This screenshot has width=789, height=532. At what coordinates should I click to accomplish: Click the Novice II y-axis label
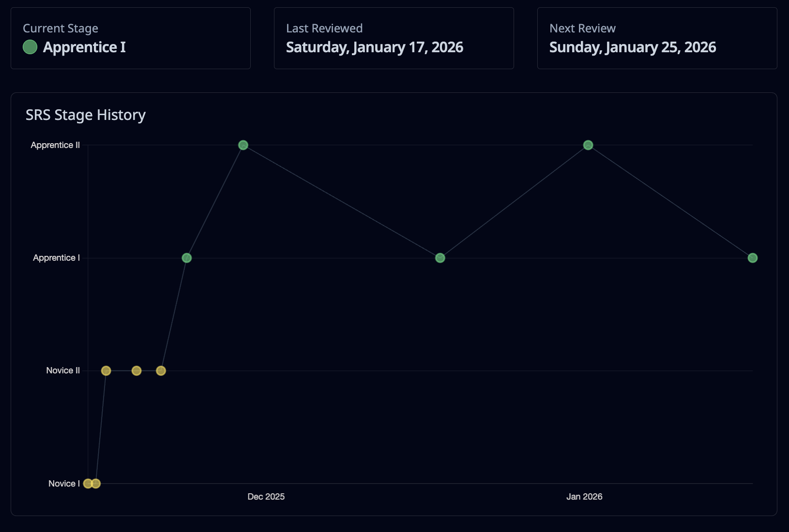point(63,370)
